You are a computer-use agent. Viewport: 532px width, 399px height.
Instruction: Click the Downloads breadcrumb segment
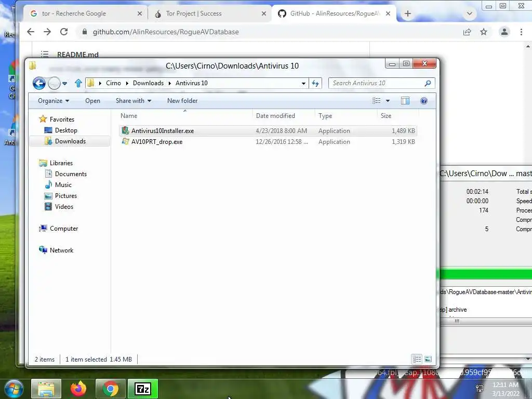(x=148, y=83)
